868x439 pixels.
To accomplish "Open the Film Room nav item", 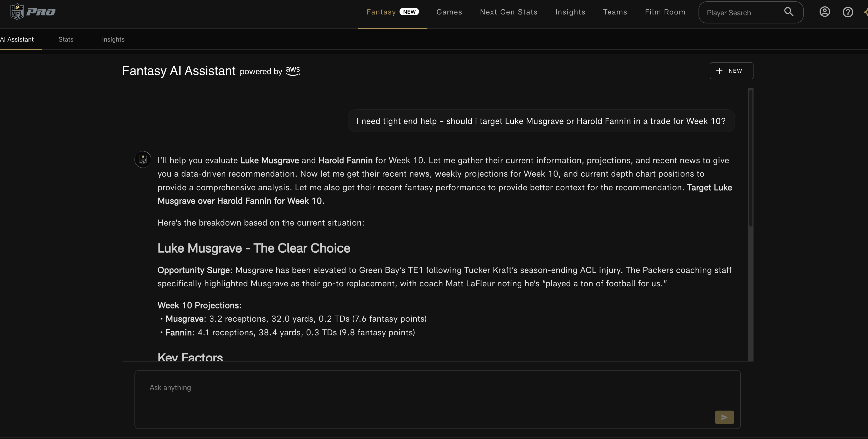I will pyautogui.click(x=665, y=12).
